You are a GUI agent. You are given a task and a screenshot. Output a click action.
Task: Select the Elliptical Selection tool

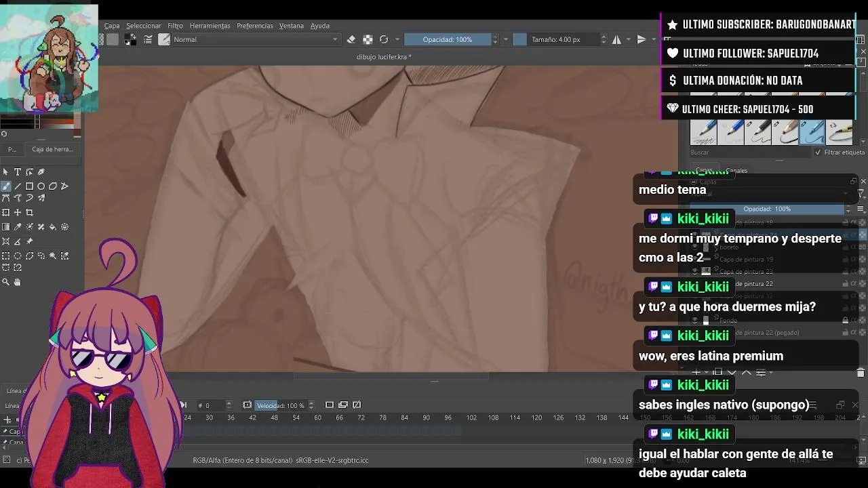[x=18, y=256]
